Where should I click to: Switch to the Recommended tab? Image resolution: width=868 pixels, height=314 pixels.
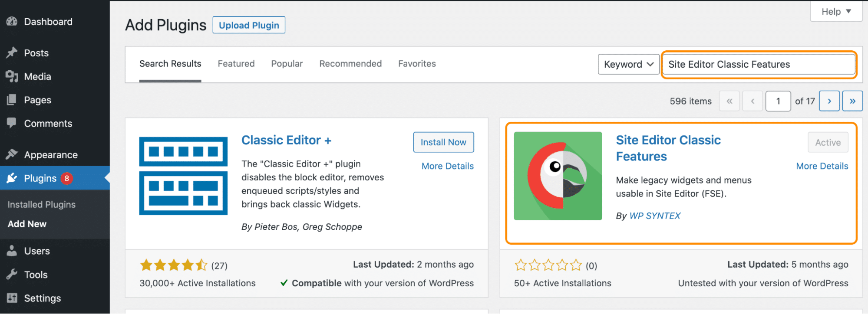tap(350, 64)
